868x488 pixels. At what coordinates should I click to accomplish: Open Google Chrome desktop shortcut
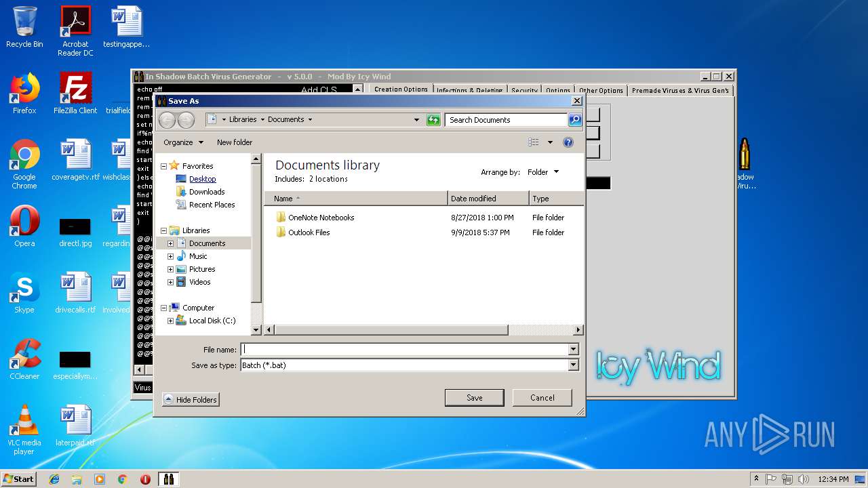click(24, 164)
